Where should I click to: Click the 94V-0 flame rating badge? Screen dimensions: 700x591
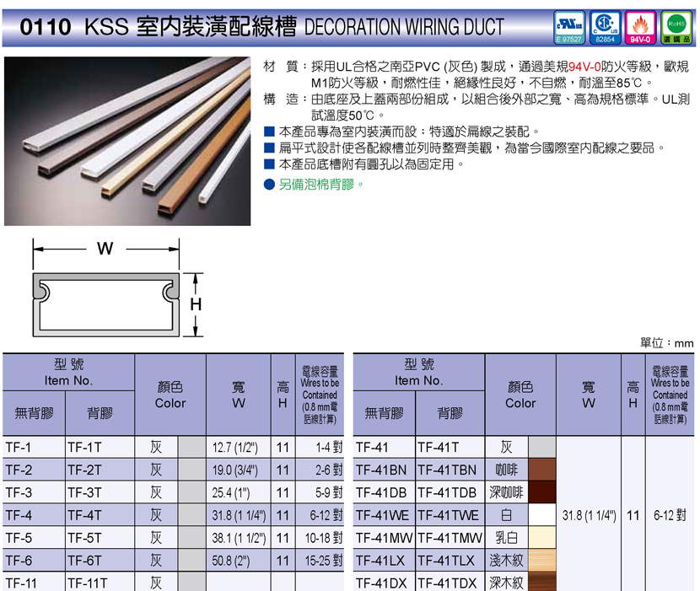[640, 28]
